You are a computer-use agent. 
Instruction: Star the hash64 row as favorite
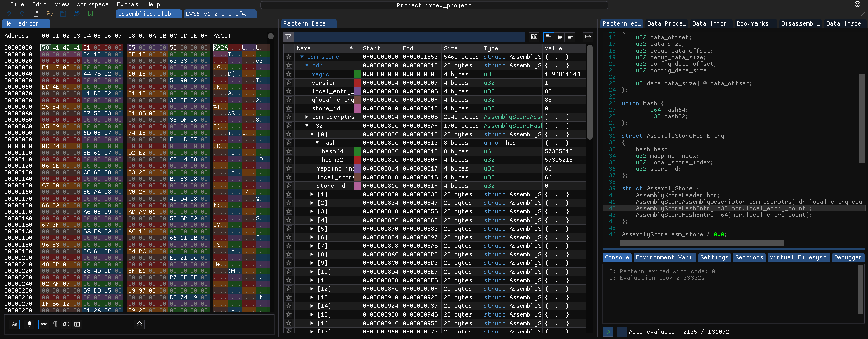289,152
